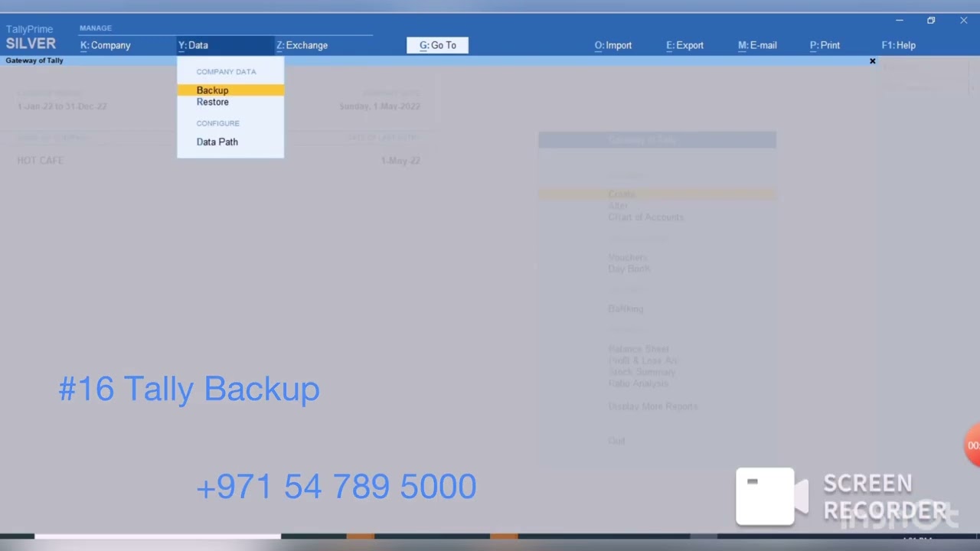Image resolution: width=980 pixels, height=551 pixels.
Task: Open the P: Print menu
Action: click(825, 45)
